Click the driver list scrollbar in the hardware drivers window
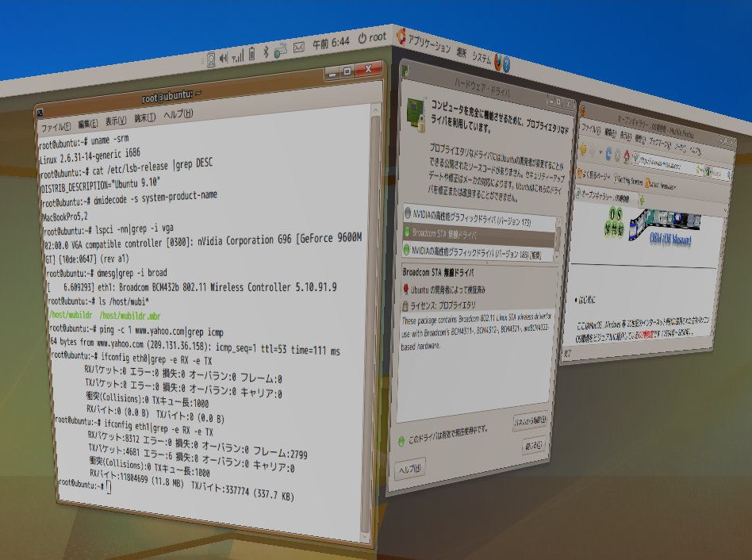The height and width of the screenshot is (560, 752). [x=558, y=239]
